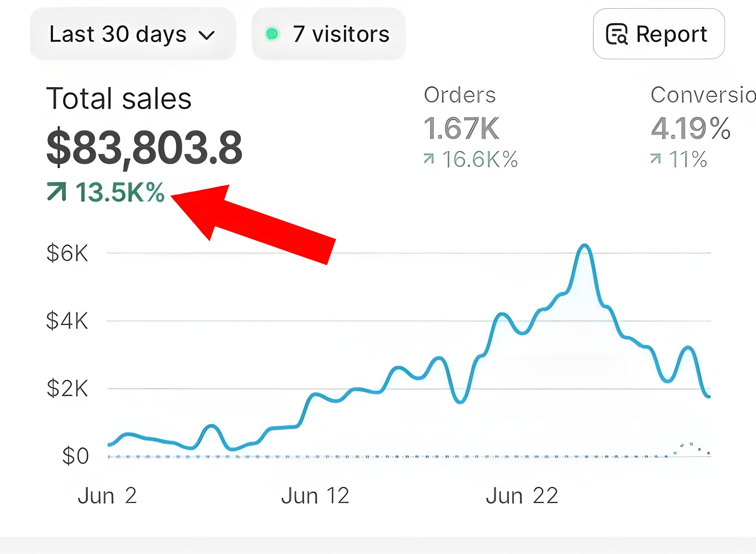Click the Jun 12 x-axis label

pos(315,496)
